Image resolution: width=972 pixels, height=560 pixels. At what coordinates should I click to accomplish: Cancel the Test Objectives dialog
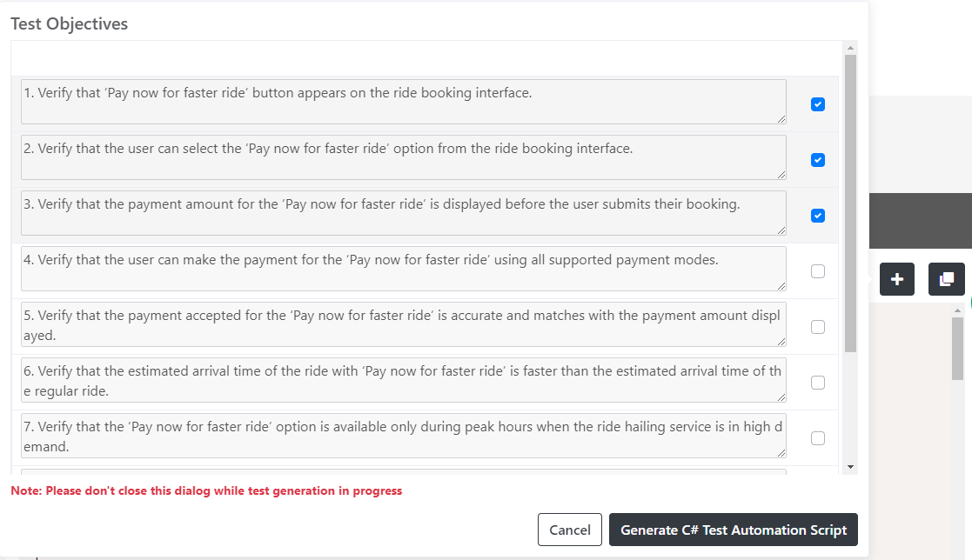point(570,530)
